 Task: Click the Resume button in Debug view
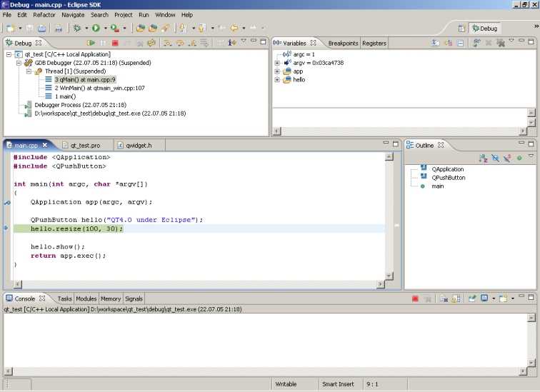(x=91, y=43)
